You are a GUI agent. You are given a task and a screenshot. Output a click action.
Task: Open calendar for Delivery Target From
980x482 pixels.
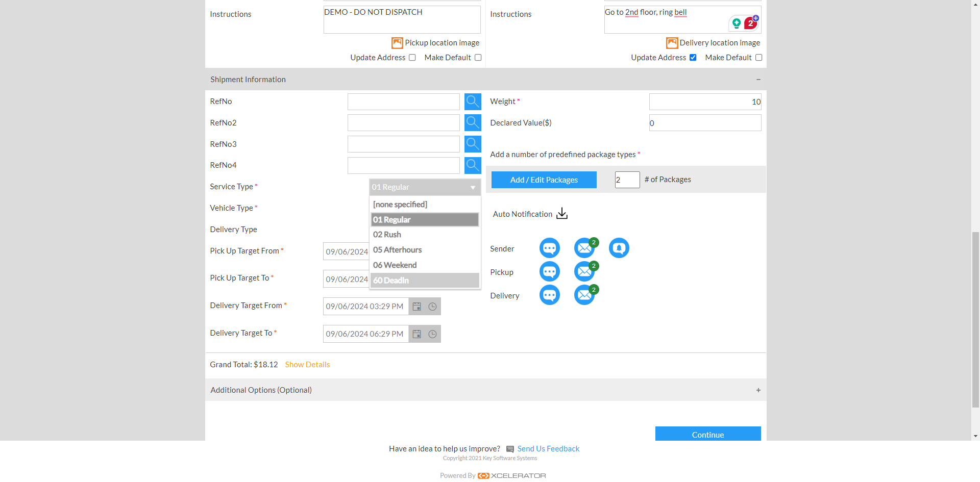417,307
